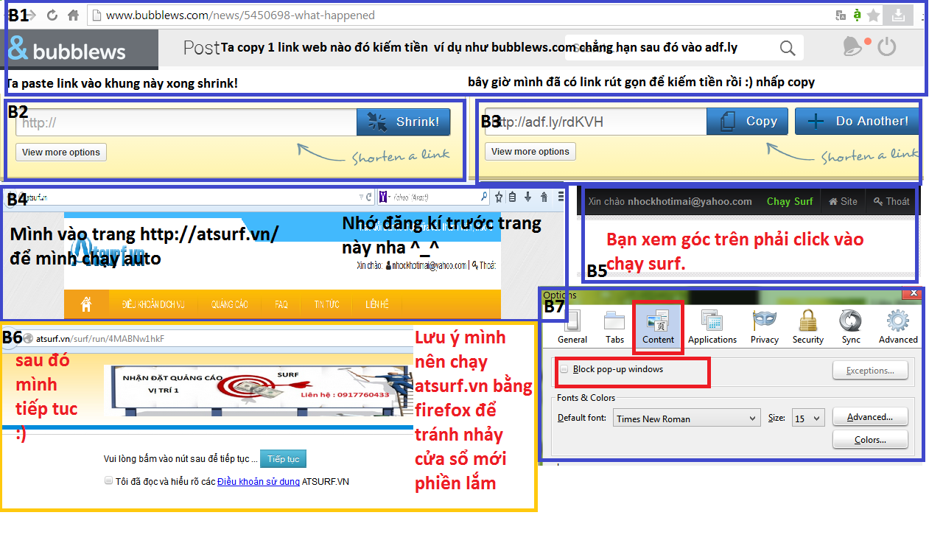Open the Sync options tab
This screenshot has width=929, height=560.
[x=851, y=326]
